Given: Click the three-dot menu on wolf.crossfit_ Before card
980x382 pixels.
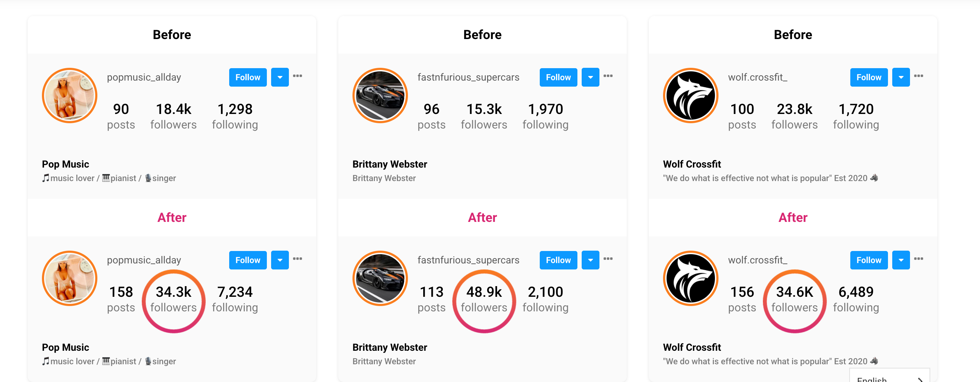Looking at the screenshot, I should click(x=919, y=76).
